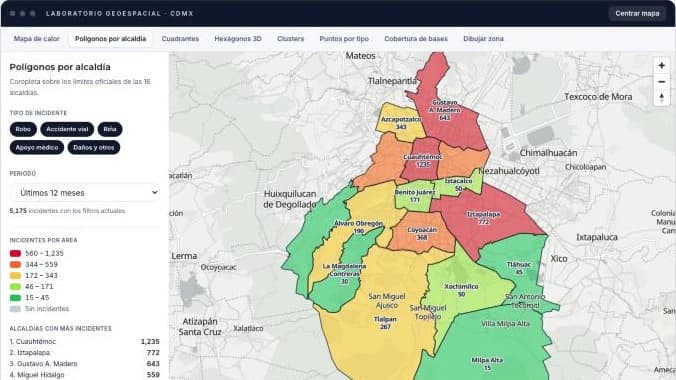Go to Puntos por tipo tab
Screen dimensions: 676x380
click(x=344, y=39)
